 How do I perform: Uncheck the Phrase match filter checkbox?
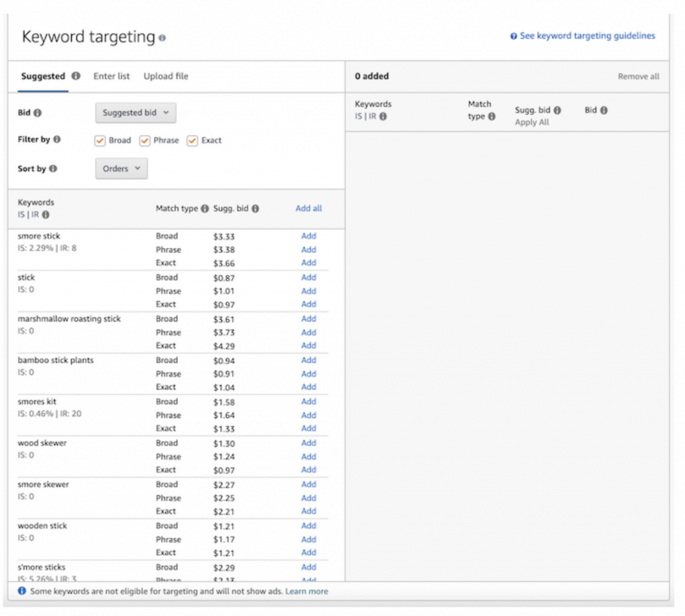144,140
